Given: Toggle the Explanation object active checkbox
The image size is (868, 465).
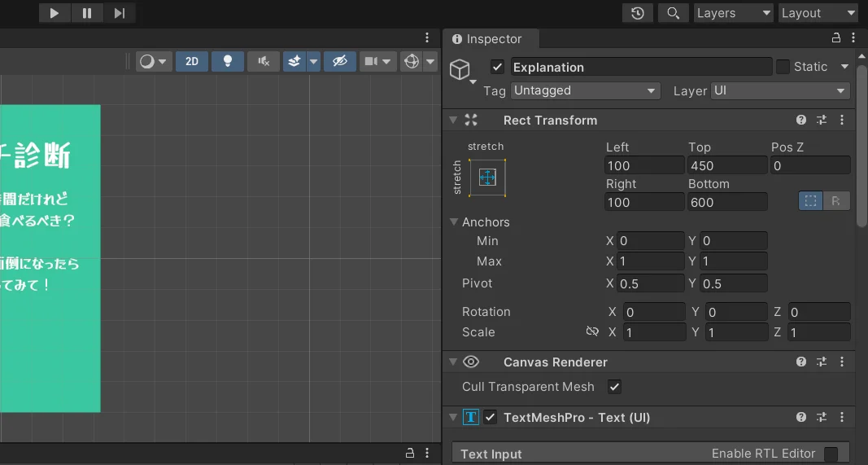Looking at the screenshot, I should tap(497, 67).
